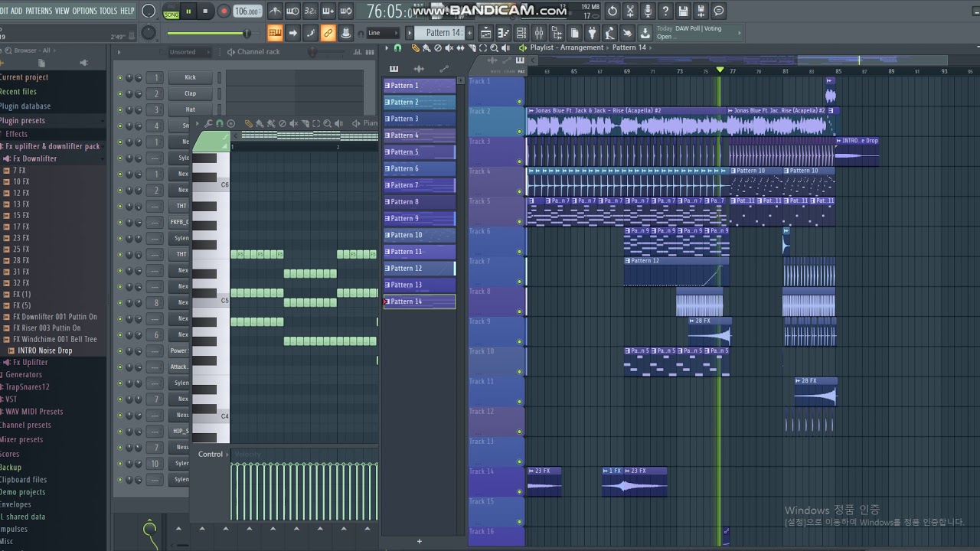Viewport: 980px width, 551px height.
Task: Stop playback with the stop button
Action: 205,11
